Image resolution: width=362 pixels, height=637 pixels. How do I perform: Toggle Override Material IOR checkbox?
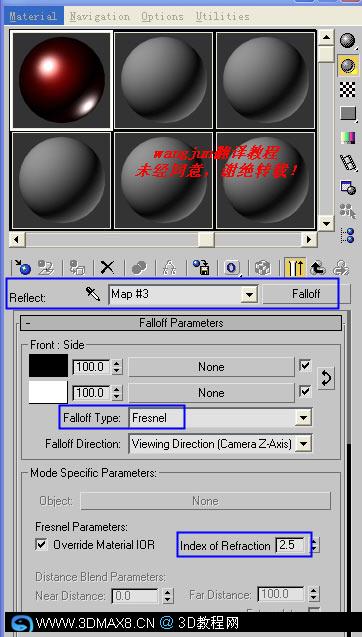click(x=41, y=544)
